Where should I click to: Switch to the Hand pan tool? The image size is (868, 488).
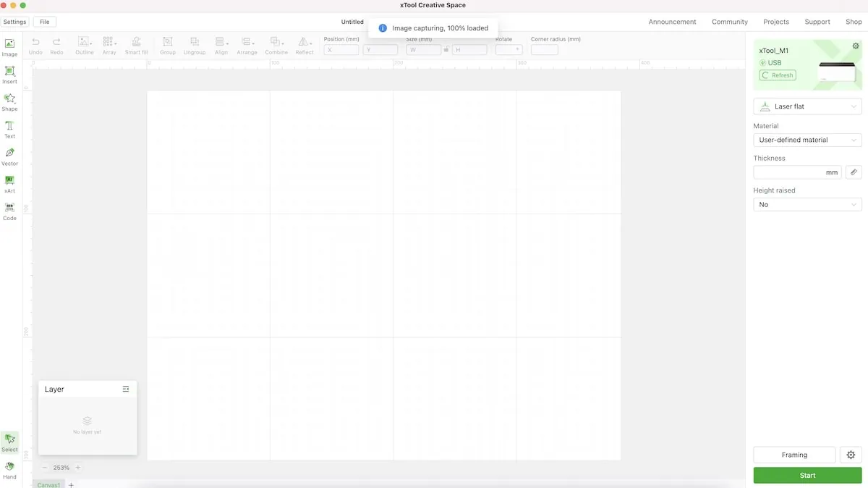point(9,470)
